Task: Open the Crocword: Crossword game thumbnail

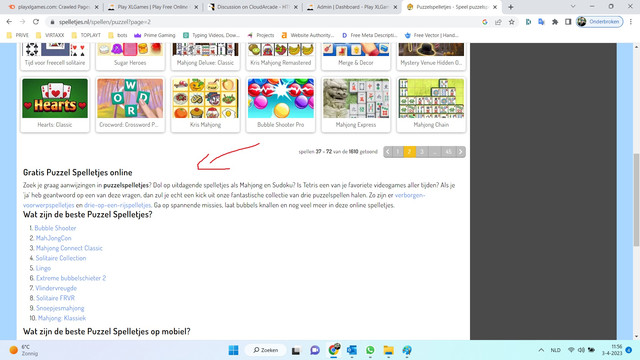Action: tap(130, 98)
